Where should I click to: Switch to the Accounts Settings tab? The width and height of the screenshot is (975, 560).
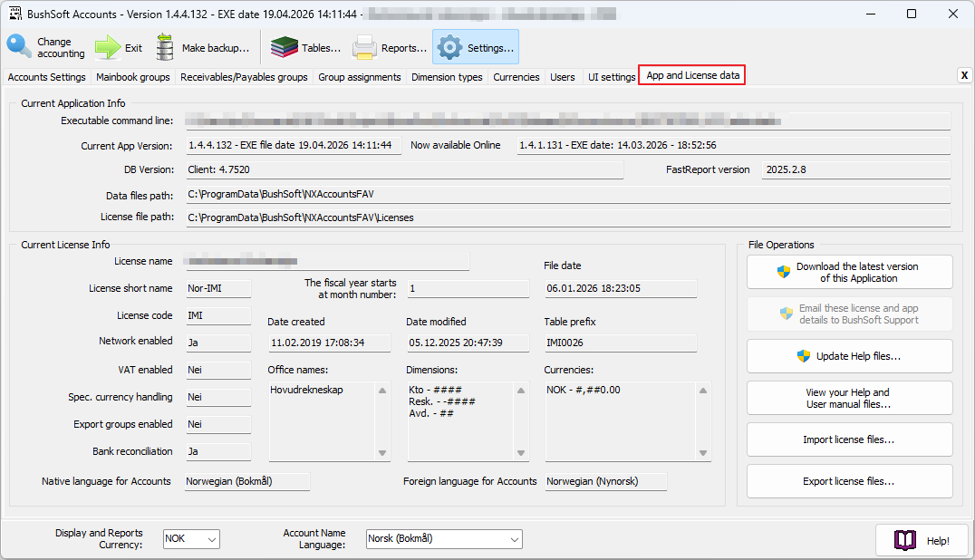pyautogui.click(x=46, y=77)
